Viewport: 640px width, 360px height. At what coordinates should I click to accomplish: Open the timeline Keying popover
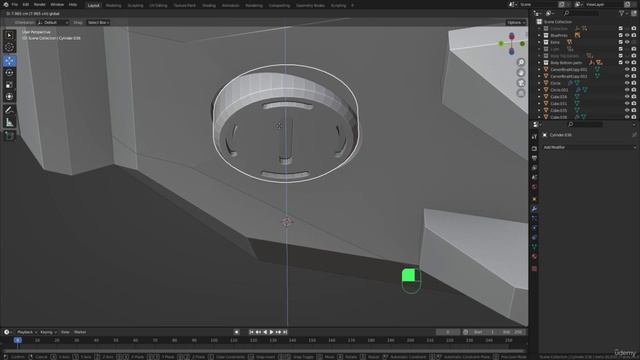click(x=48, y=332)
